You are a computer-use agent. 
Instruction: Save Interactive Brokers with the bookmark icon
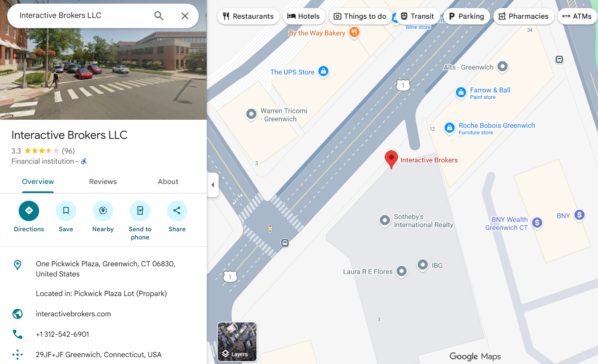(66, 211)
